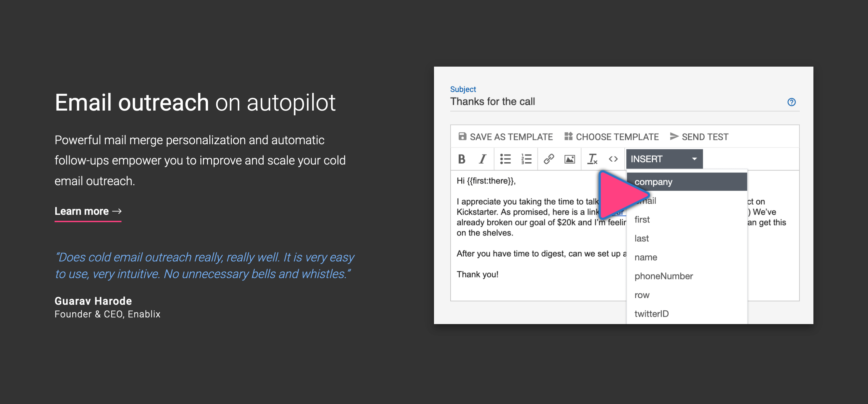
Task: Select name from insert menu
Action: click(x=687, y=257)
